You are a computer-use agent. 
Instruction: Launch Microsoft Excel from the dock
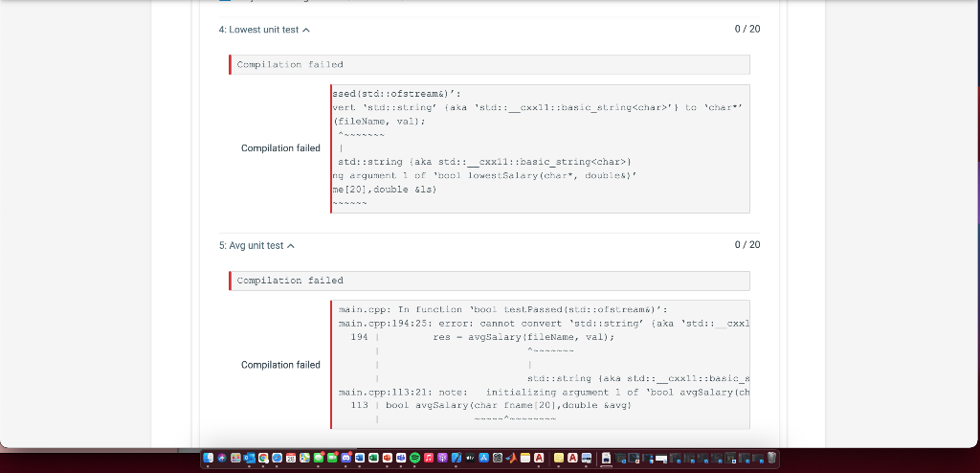click(373, 458)
